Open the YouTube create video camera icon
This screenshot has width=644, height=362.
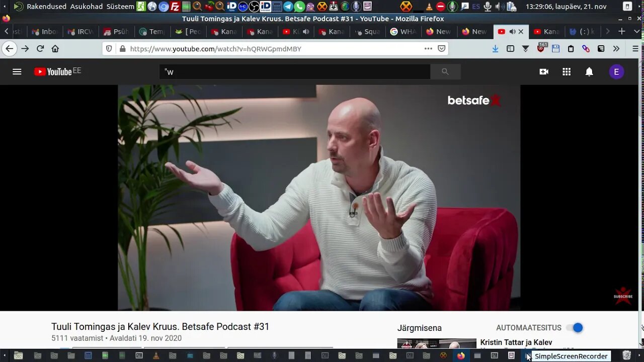(544, 72)
